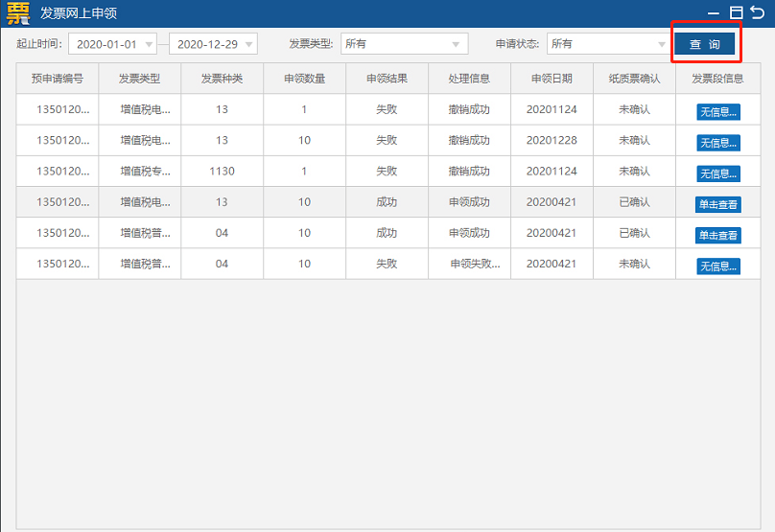Expand the 发票类型 dropdown
The height and width of the screenshot is (532, 775).
point(404,44)
